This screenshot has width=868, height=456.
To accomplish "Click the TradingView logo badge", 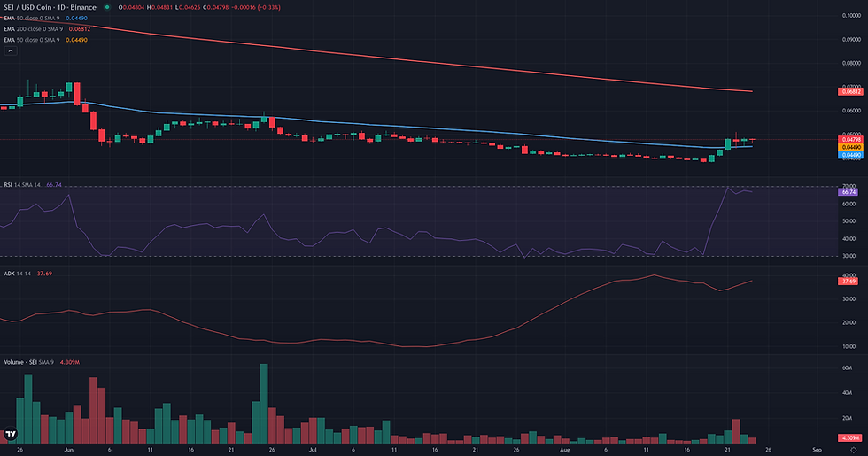I will pyautogui.click(x=10, y=434).
